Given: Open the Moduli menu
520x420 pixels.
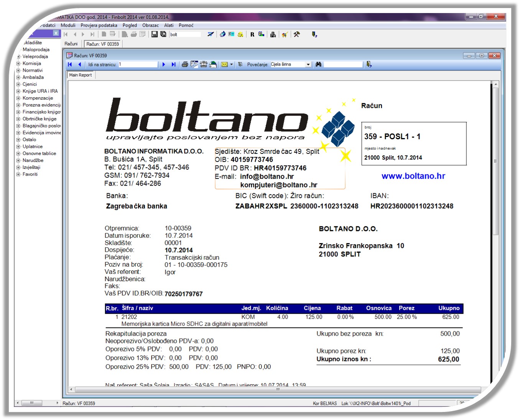Looking at the screenshot, I should tap(68, 25).
